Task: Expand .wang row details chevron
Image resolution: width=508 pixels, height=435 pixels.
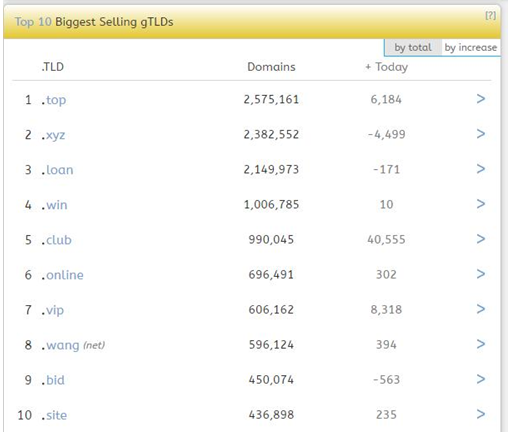Action: [480, 344]
